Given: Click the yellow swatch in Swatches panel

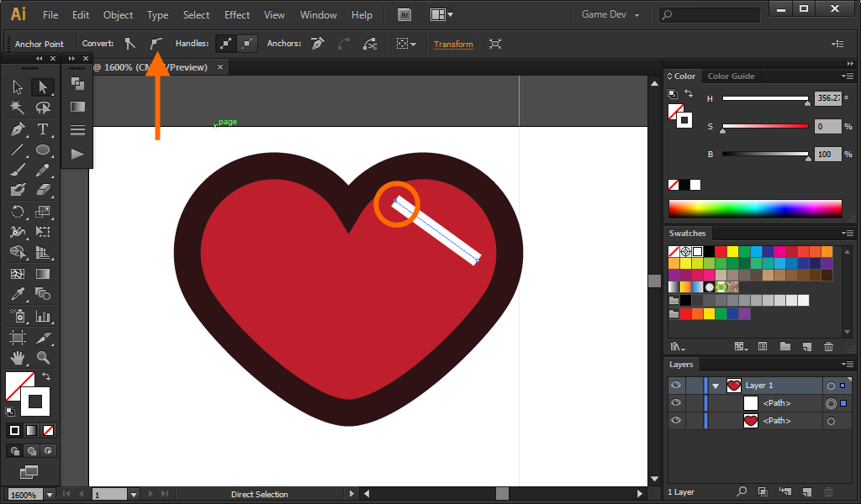Looking at the screenshot, I should 732,251.
